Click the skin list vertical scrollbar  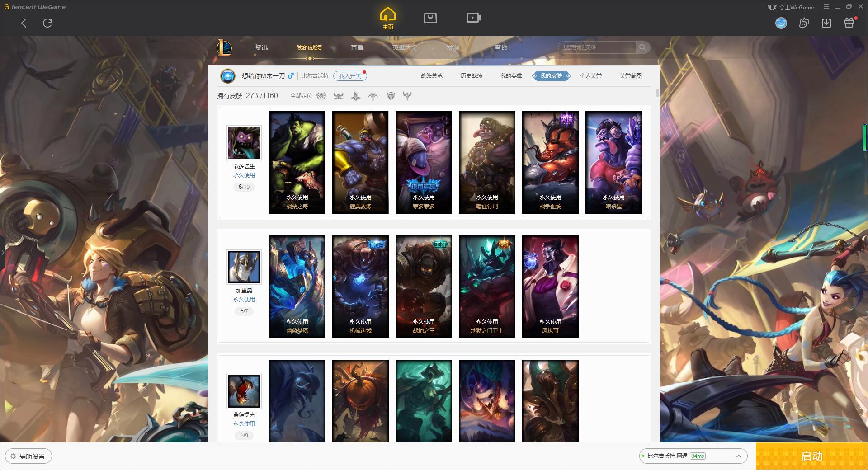click(x=657, y=93)
